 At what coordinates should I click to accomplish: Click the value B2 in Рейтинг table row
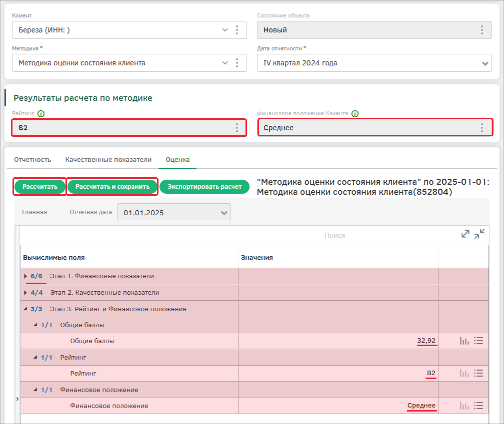tap(431, 373)
